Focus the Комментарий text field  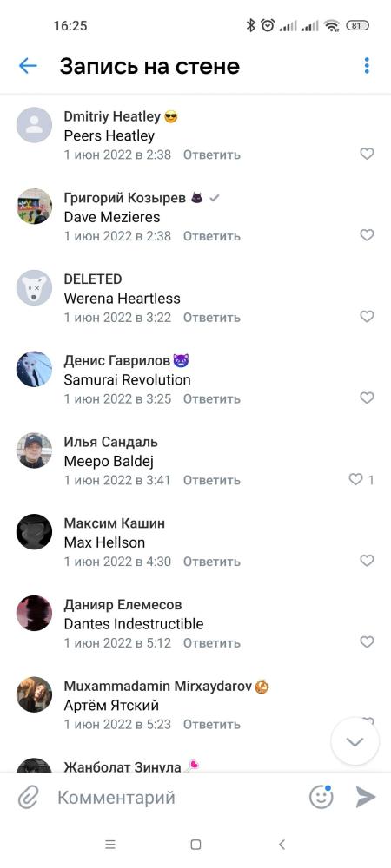click(x=177, y=798)
